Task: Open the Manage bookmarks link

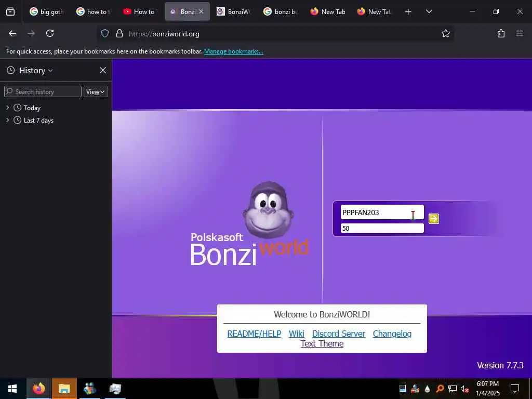Action: point(233,51)
